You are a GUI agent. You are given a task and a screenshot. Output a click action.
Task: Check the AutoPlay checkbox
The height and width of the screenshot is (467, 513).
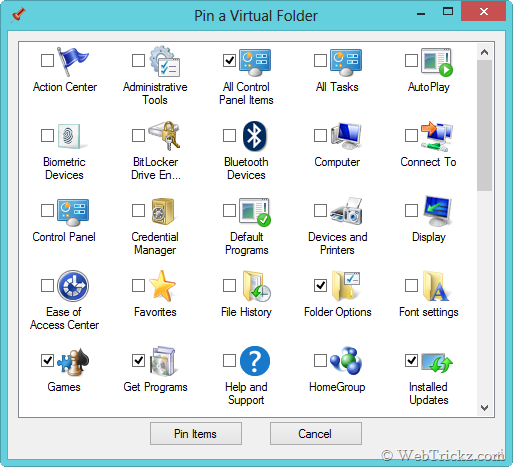point(411,61)
